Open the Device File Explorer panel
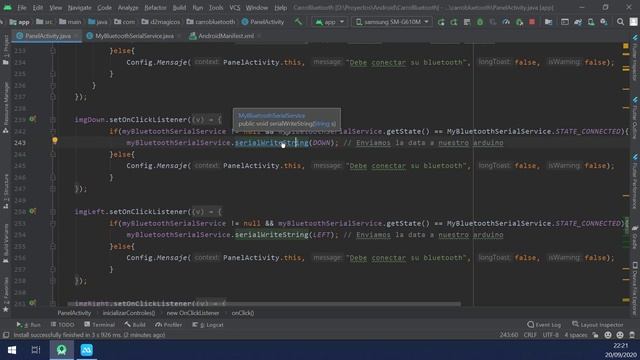The width and height of the screenshot is (640, 360). (635, 288)
